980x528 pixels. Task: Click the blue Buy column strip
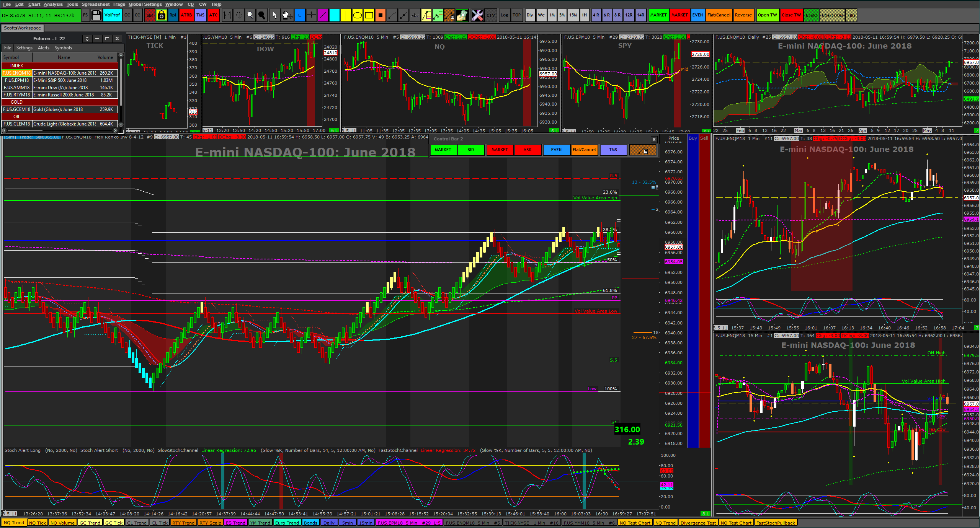[x=693, y=291]
